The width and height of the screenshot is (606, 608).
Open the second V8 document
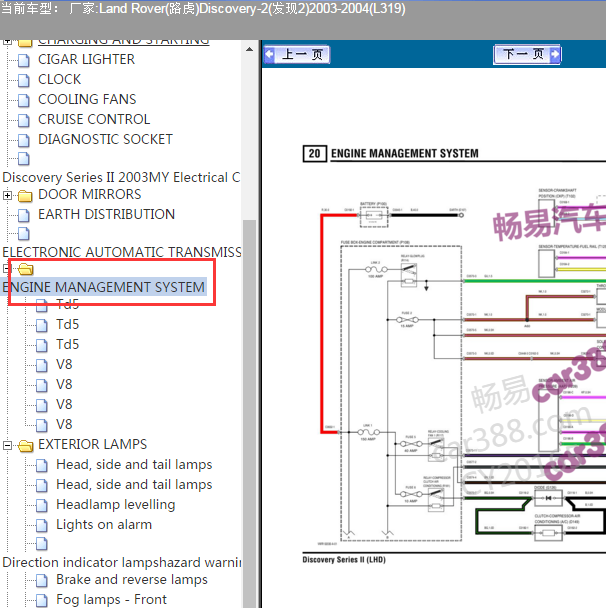[64, 384]
